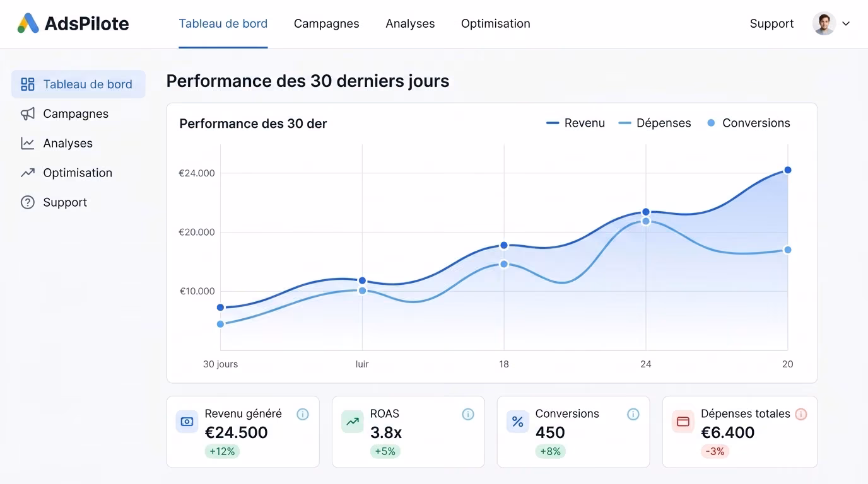The image size is (868, 484).
Task: Click the Revenu data point at day 20
Action: (787, 170)
